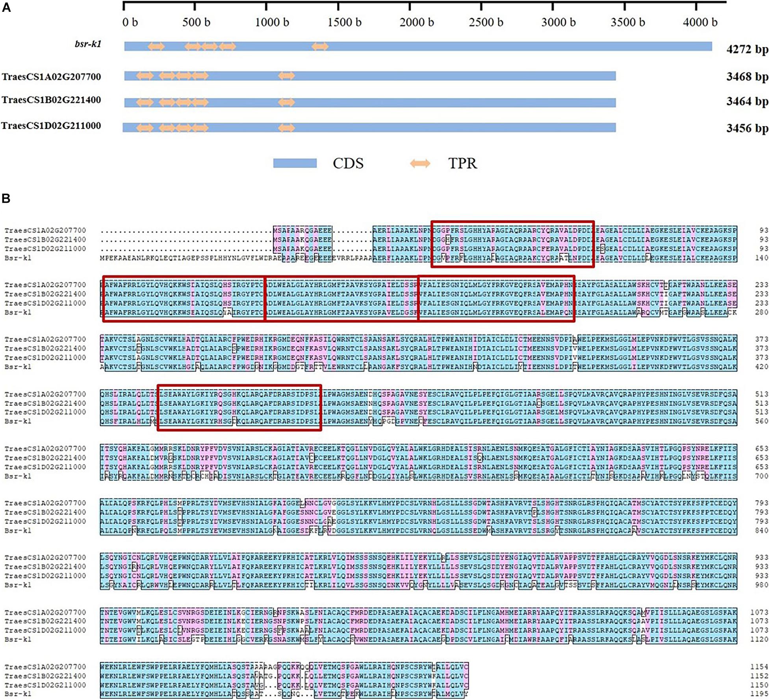Click the isolated TPR arrow on the TraesCS1B02G221400 bar
This screenshot has height=700, width=770.
[286, 102]
